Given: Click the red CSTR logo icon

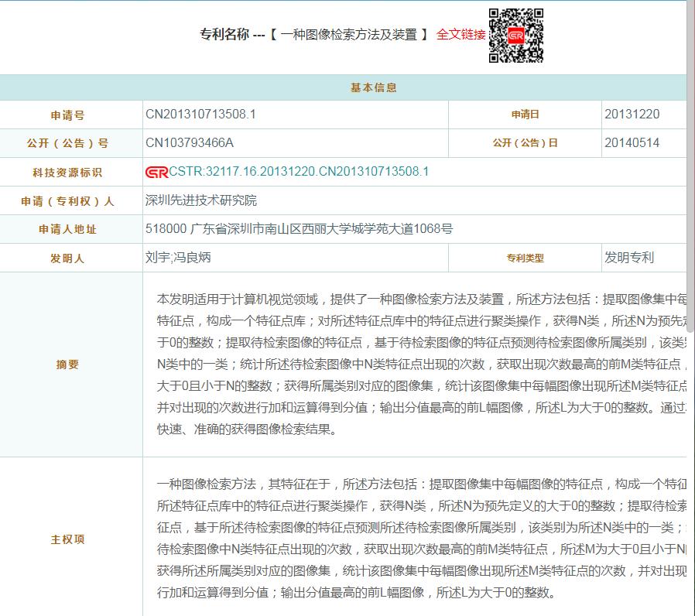Looking at the screenshot, I should click(x=156, y=172).
